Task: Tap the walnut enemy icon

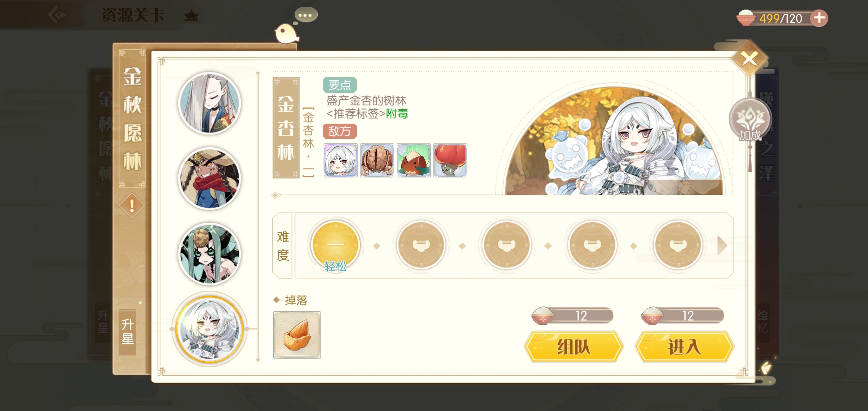Action: coord(377,160)
